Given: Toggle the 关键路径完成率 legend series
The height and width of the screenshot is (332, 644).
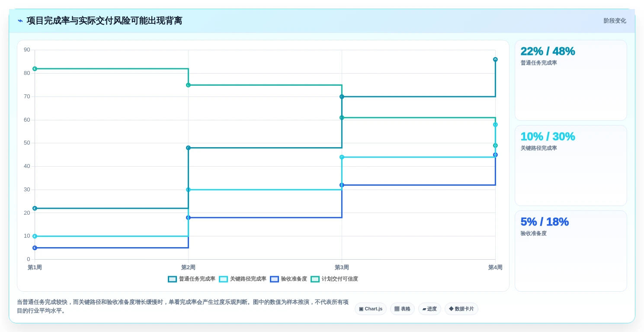Looking at the screenshot, I should tap(243, 279).
